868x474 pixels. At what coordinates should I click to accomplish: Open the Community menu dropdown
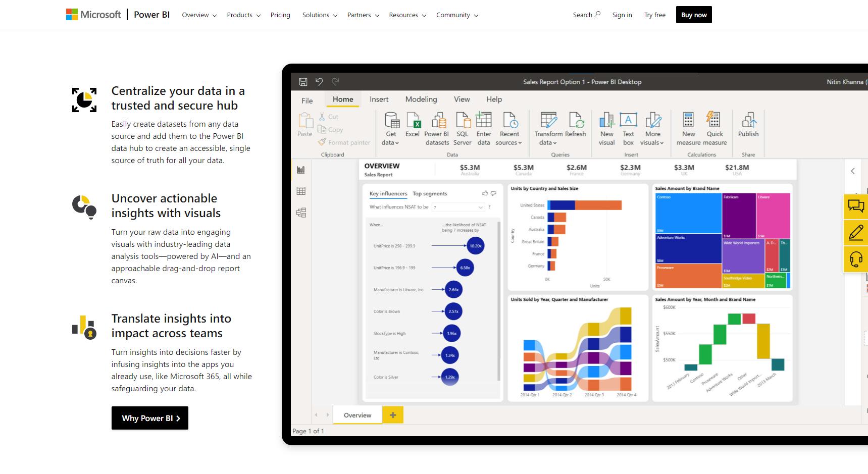(x=457, y=15)
